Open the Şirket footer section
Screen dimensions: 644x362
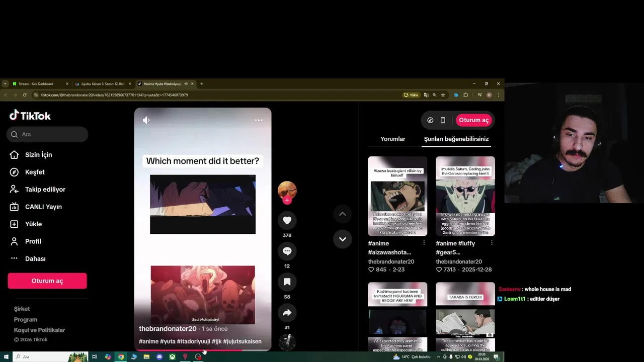22,309
